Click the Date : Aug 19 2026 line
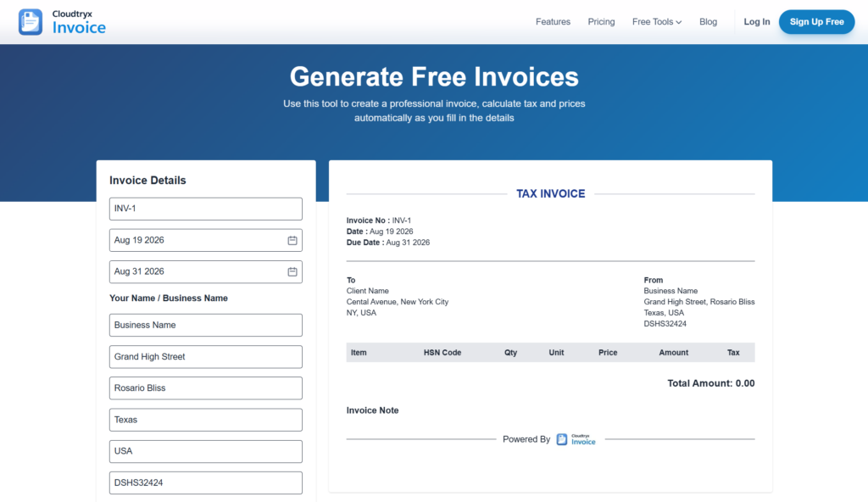868x502 pixels. [380, 231]
